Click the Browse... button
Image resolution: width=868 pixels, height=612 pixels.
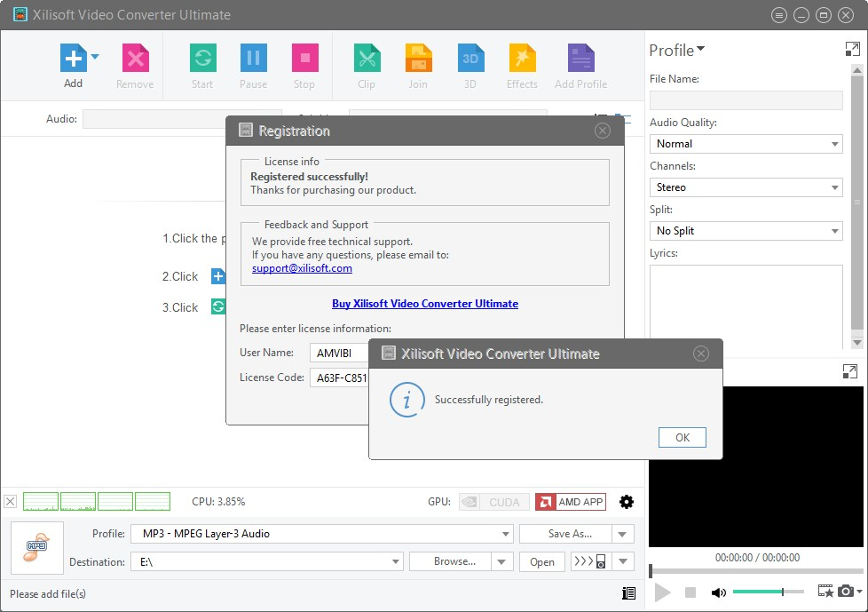point(450,561)
